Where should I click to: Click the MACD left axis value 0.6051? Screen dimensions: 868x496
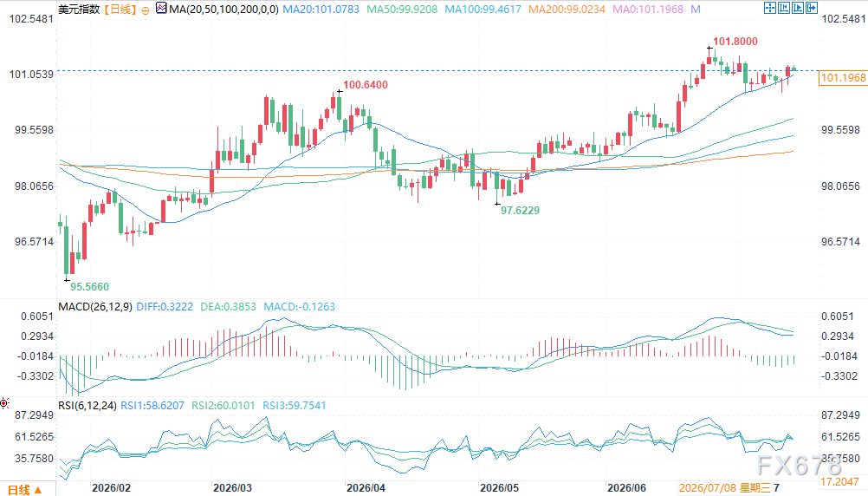click(x=37, y=317)
